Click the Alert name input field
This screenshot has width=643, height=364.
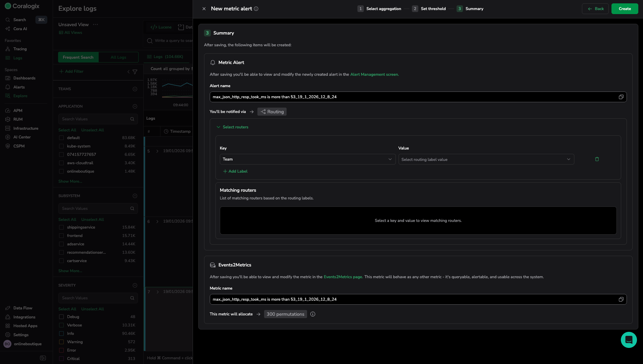(x=413, y=97)
